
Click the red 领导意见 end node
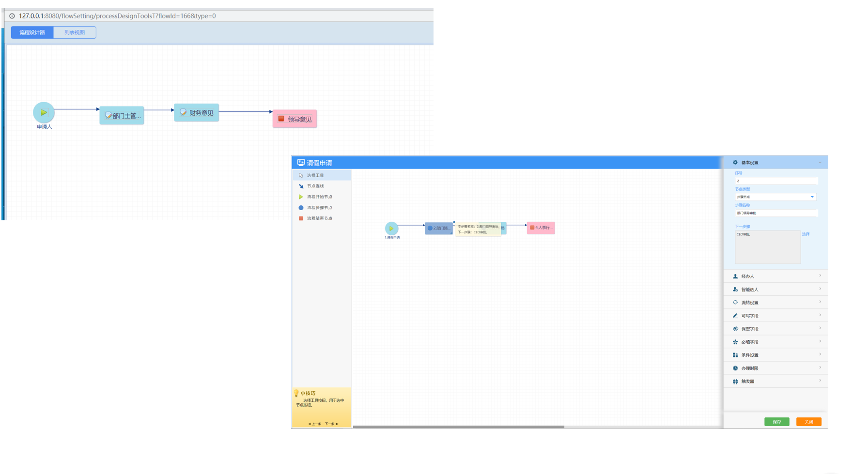(x=294, y=119)
